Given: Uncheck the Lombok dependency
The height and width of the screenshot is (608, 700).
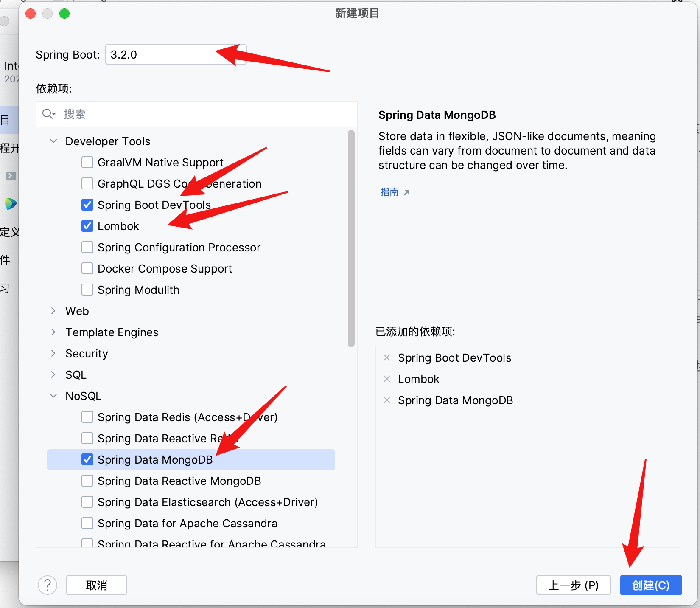Looking at the screenshot, I should click(x=87, y=226).
